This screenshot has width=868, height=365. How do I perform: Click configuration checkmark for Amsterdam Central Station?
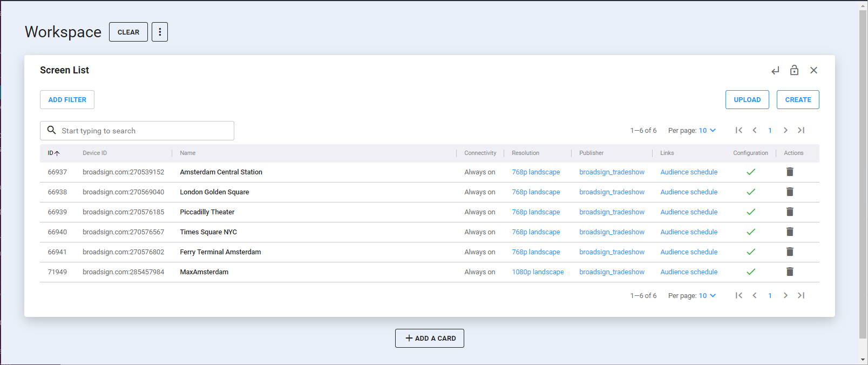(750, 172)
